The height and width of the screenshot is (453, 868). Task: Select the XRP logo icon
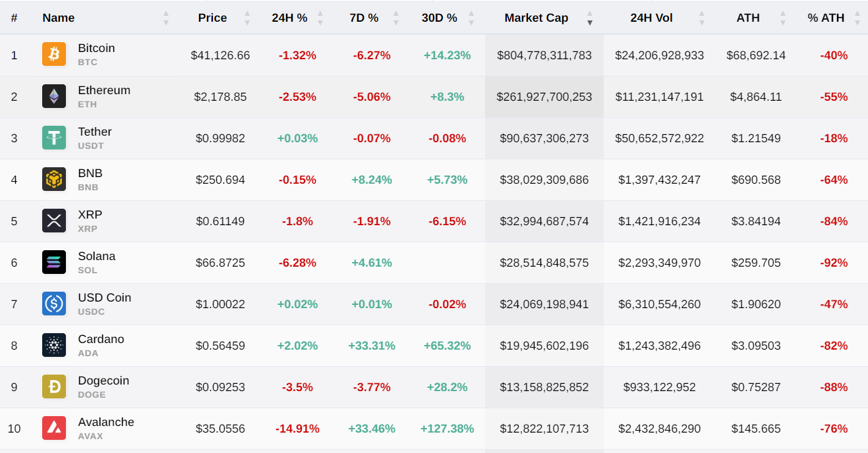54,221
